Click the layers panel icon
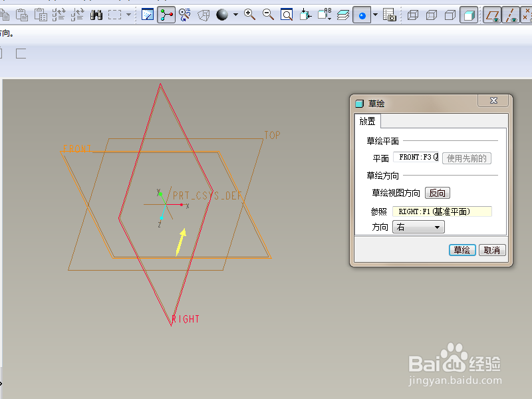Viewport: 532px width, 399px height. (x=343, y=15)
